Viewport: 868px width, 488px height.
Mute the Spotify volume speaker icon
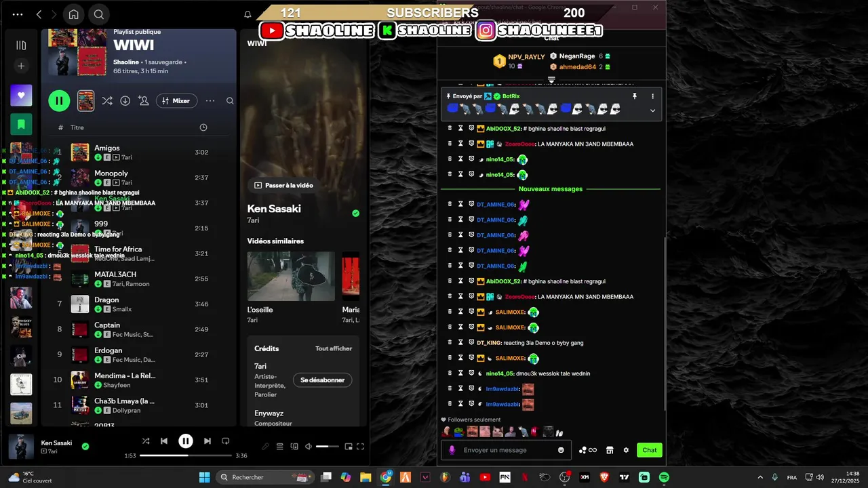point(309,447)
